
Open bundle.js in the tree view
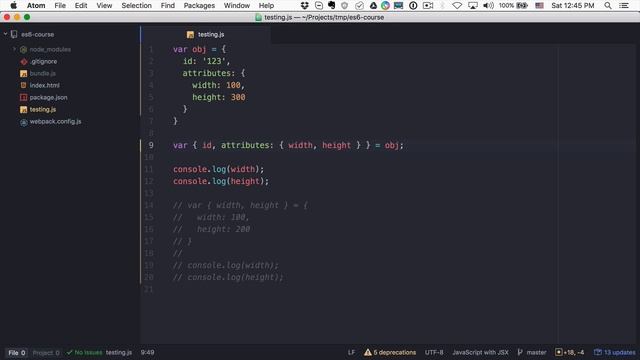[42, 73]
